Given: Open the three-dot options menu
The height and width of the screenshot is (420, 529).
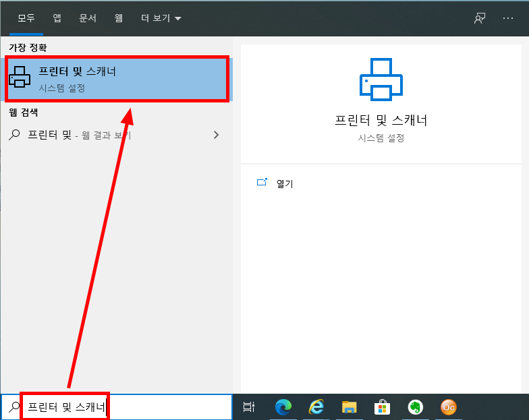Looking at the screenshot, I should click(x=507, y=18).
